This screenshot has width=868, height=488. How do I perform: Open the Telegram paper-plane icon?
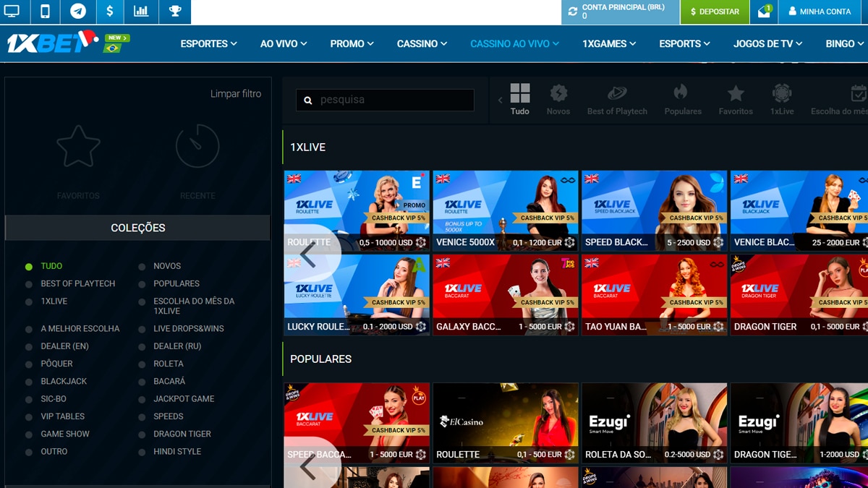77,12
